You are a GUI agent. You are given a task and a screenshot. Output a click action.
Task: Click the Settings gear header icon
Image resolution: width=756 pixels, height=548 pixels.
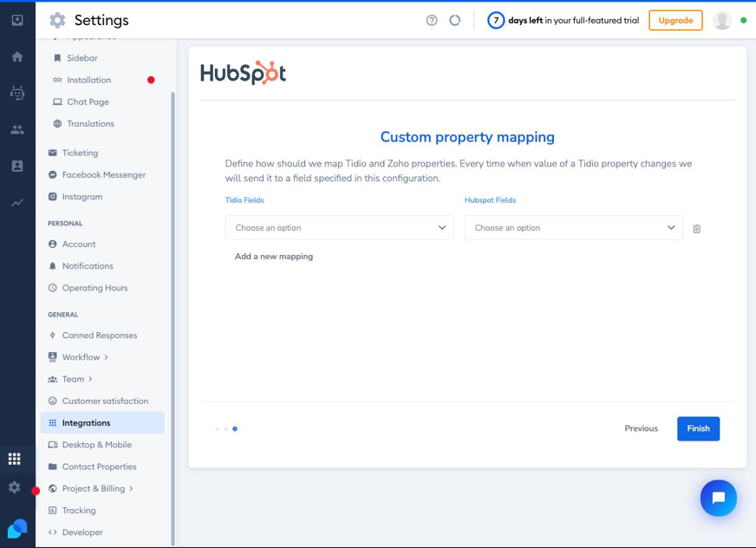57,20
